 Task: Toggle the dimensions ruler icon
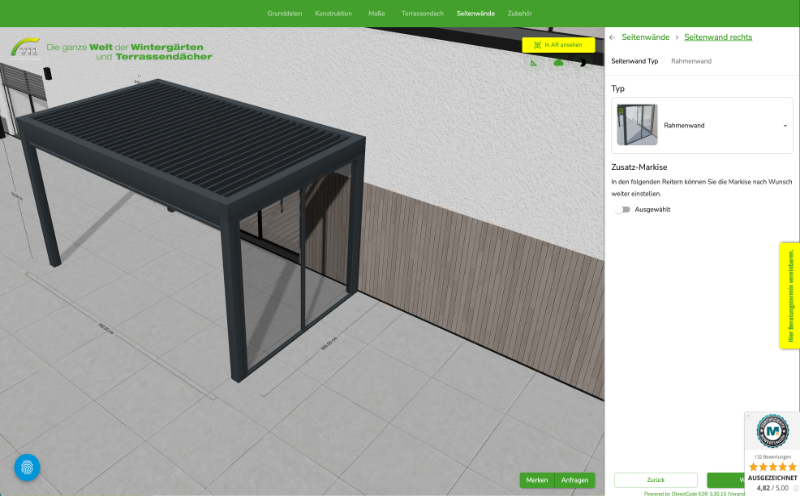[x=534, y=63]
